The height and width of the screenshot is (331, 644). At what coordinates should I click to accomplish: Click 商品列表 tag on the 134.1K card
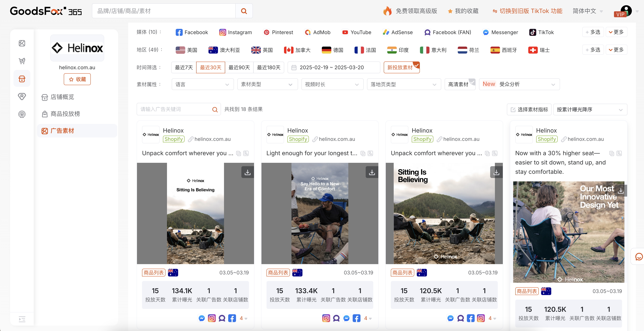(x=154, y=272)
